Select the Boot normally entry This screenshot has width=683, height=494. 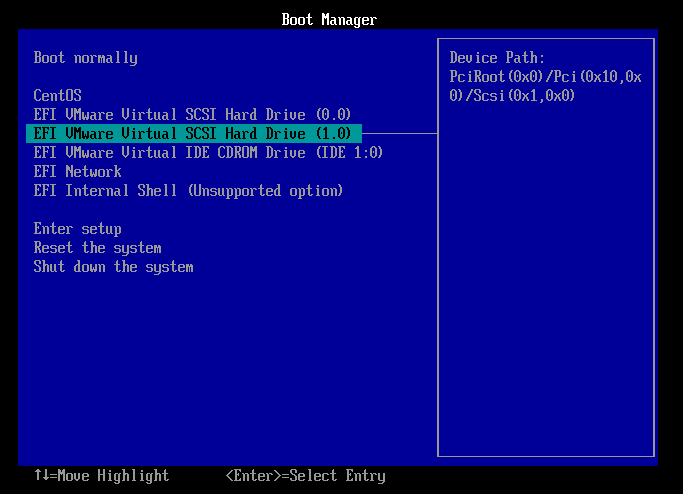pyautogui.click(x=85, y=58)
